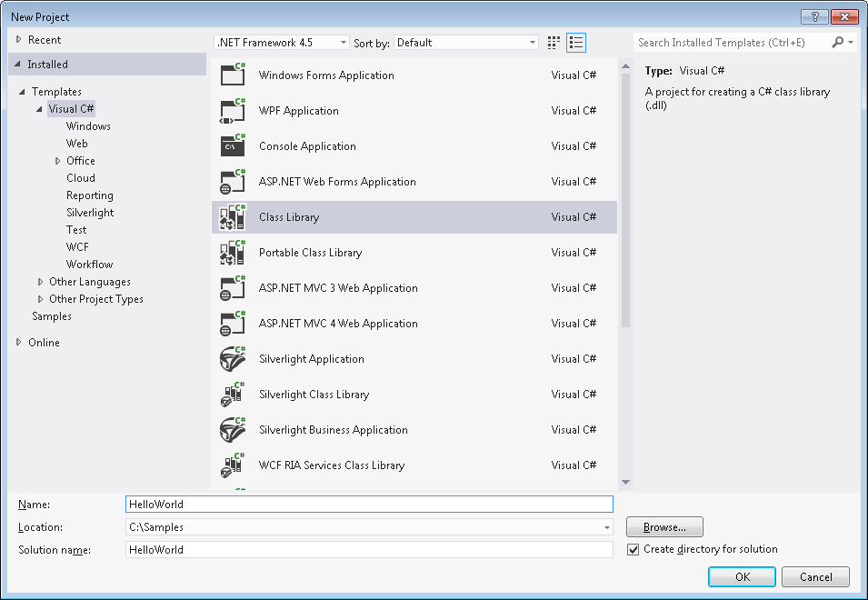Screen dimensions: 868x600
Task: Click the Silverlight Class Library label
Action: tap(314, 395)
